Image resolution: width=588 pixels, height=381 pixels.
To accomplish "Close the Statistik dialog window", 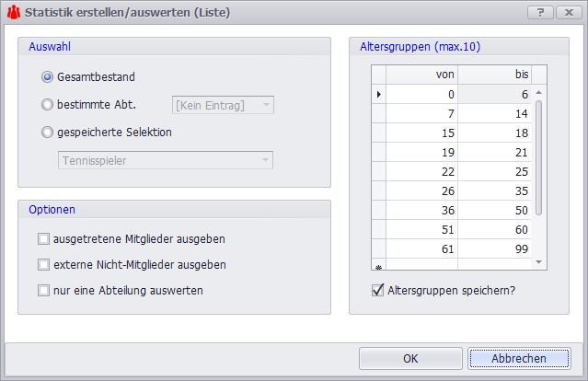I will click(565, 13).
